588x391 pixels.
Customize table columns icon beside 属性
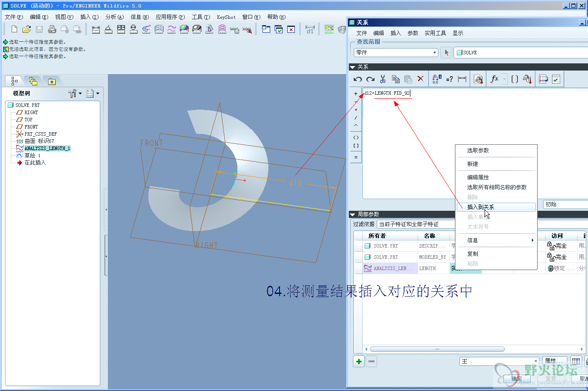(x=576, y=361)
